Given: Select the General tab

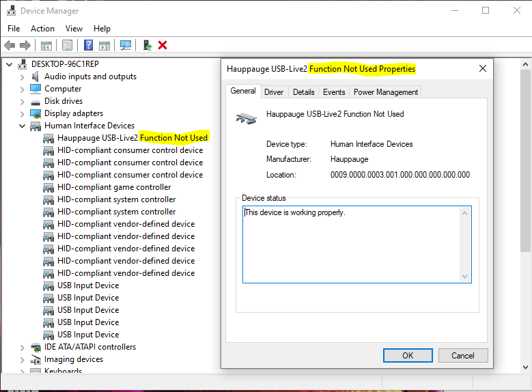Looking at the screenshot, I should (x=243, y=91).
